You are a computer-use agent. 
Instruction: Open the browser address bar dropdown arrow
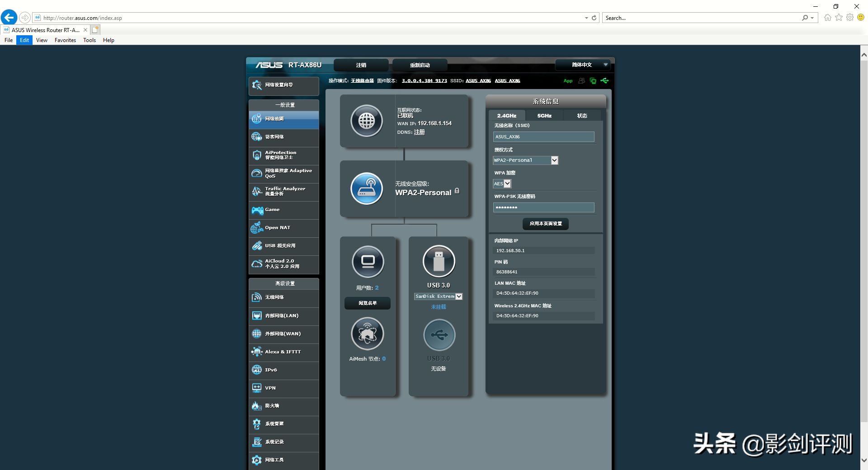pos(586,18)
